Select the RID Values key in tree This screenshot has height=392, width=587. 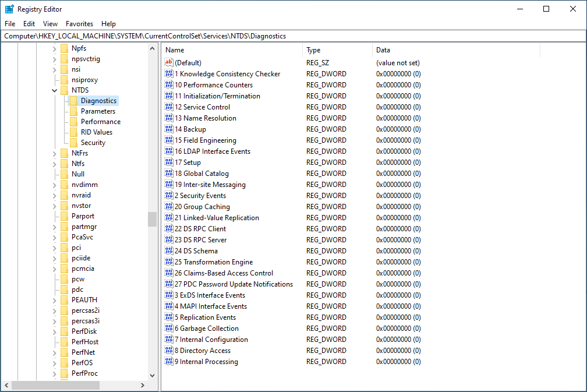tap(97, 132)
